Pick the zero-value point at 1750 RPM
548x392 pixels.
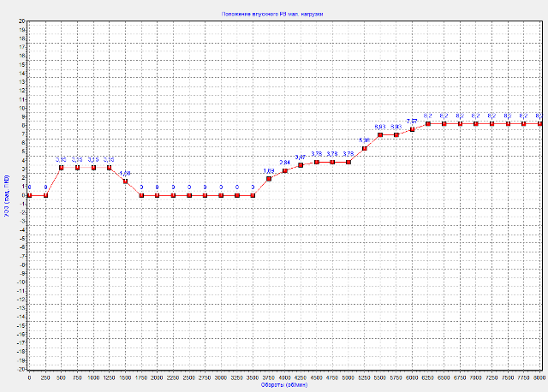pos(141,195)
